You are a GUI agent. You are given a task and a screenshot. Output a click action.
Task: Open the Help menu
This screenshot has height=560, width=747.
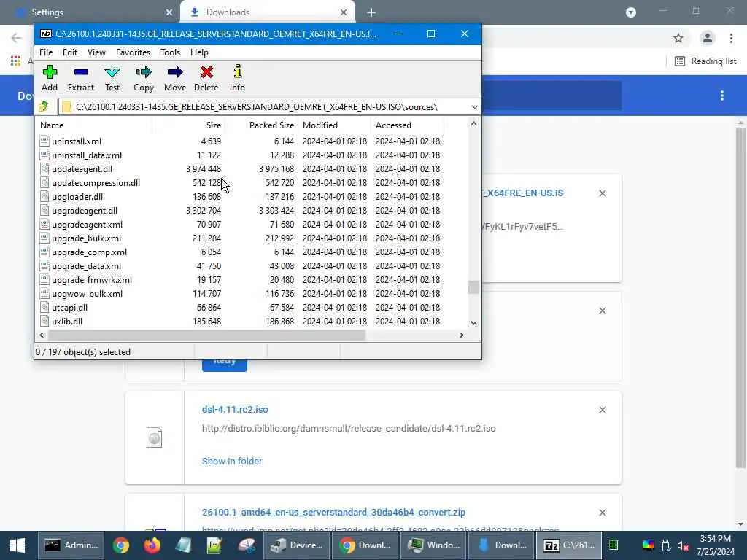tap(199, 52)
